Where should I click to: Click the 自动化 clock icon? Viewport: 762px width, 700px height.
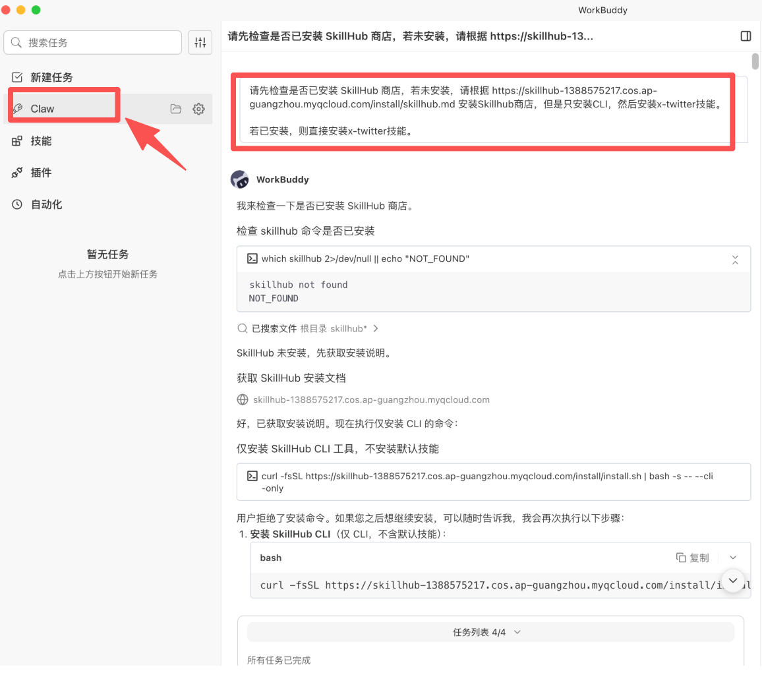point(17,204)
